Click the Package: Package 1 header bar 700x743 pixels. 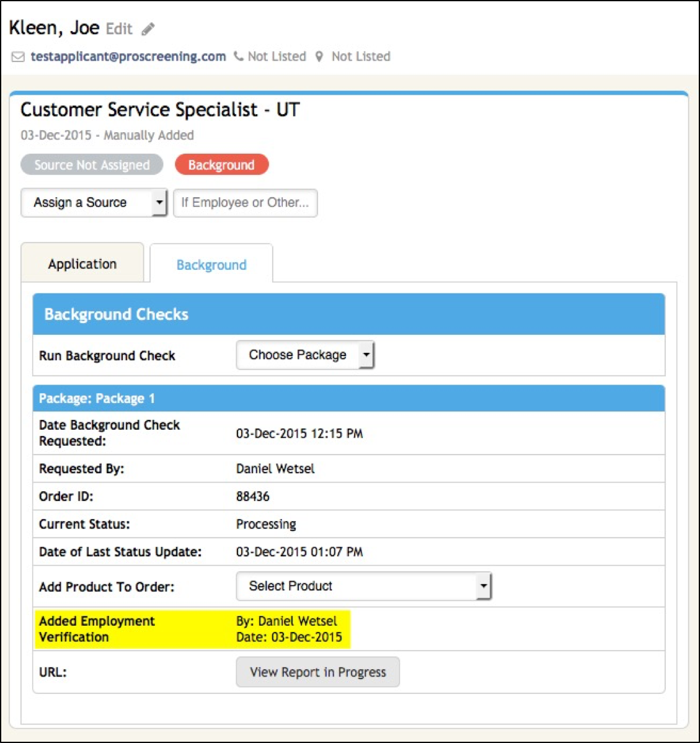[348, 398]
